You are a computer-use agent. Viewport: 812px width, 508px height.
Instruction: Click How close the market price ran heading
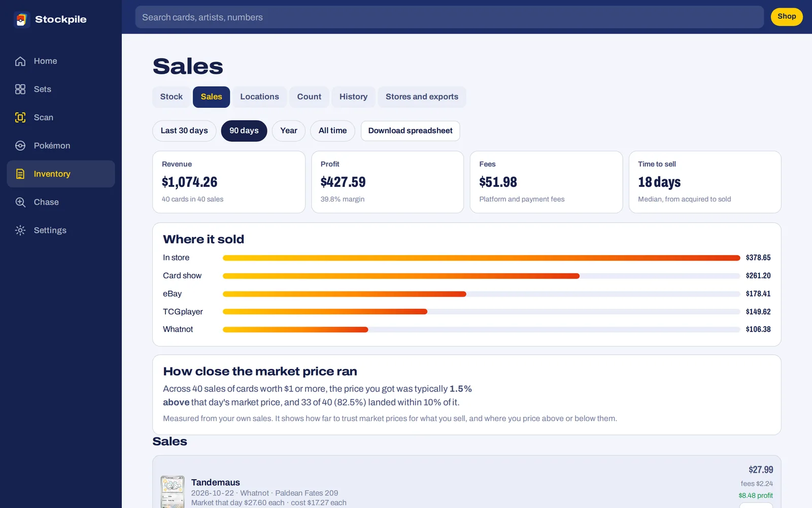click(260, 372)
